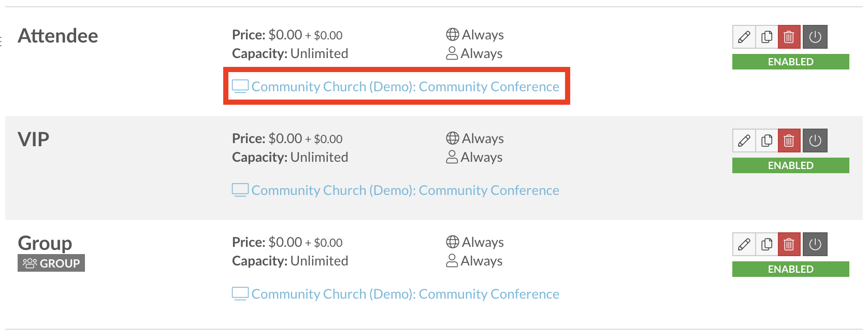Toggle power button for Group ticket
Image resolution: width=868 pixels, height=336 pixels.
pyautogui.click(x=815, y=244)
